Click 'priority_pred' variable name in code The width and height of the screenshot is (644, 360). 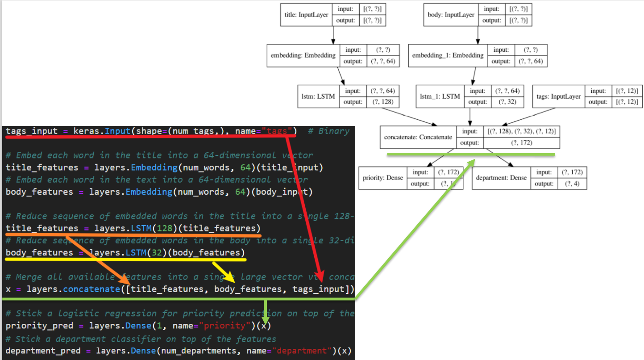[39, 326]
